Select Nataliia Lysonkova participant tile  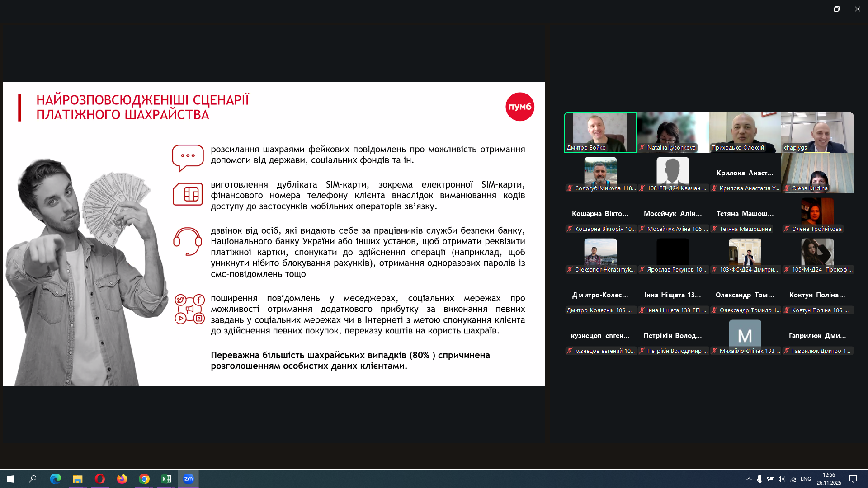672,132
